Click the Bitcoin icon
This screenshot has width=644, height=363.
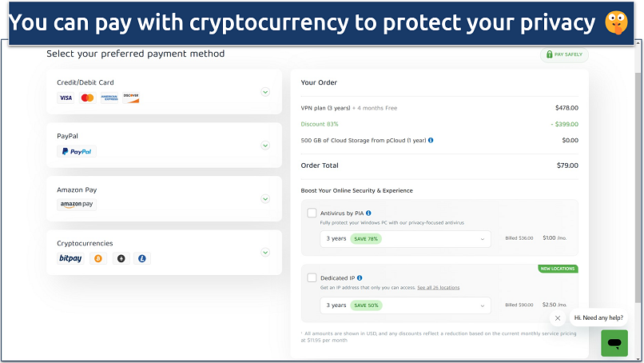point(98,258)
